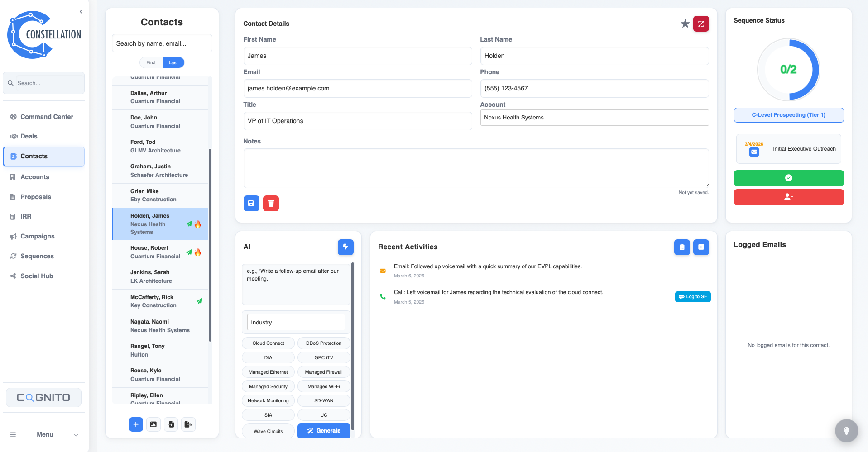Switch contact sorting to First name
The height and width of the screenshot is (452, 868).
pos(151,62)
